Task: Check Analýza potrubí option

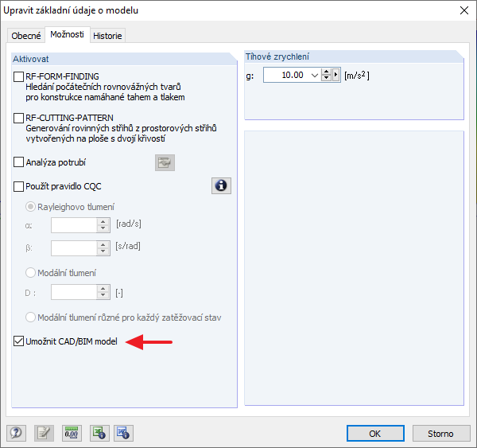Action: click(18, 162)
